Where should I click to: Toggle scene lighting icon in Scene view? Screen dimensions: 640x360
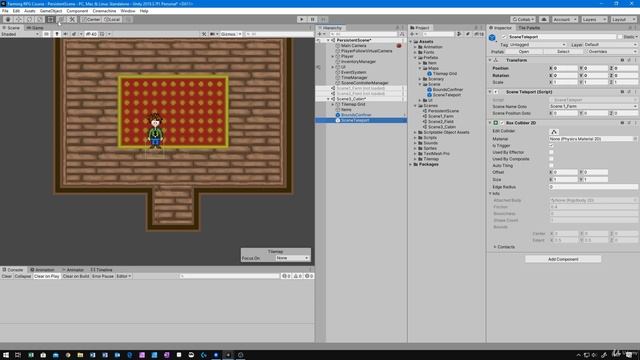pyautogui.click(x=57, y=34)
